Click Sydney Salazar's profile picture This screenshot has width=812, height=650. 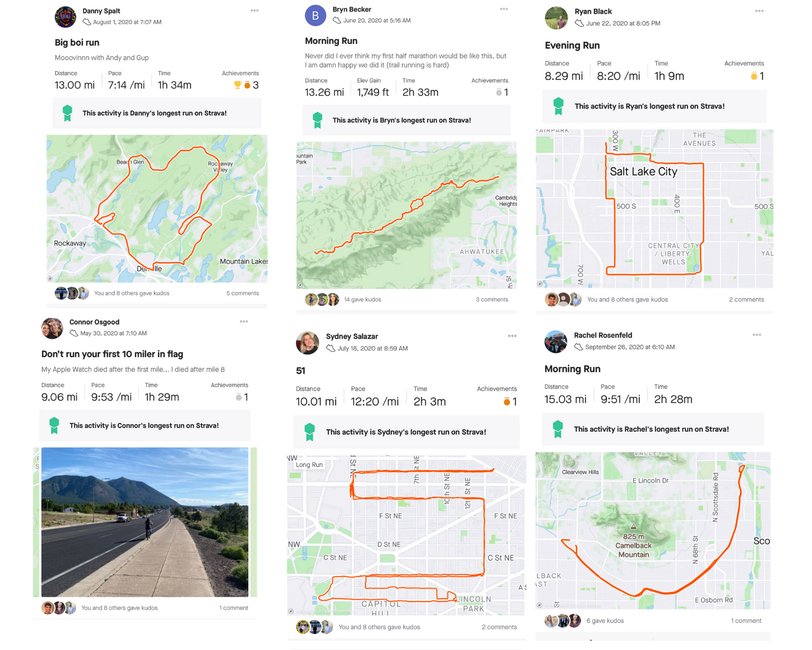(x=307, y=343)
